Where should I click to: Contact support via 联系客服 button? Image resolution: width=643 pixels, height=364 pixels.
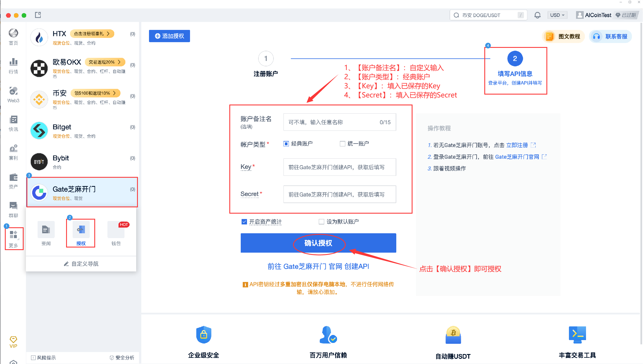pos(610,36)
